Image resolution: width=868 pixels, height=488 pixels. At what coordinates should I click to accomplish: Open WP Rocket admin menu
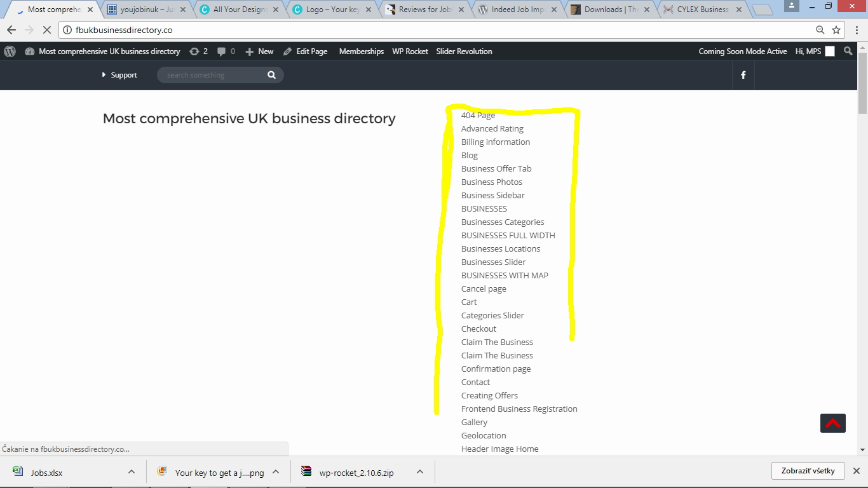pos(410,51)
